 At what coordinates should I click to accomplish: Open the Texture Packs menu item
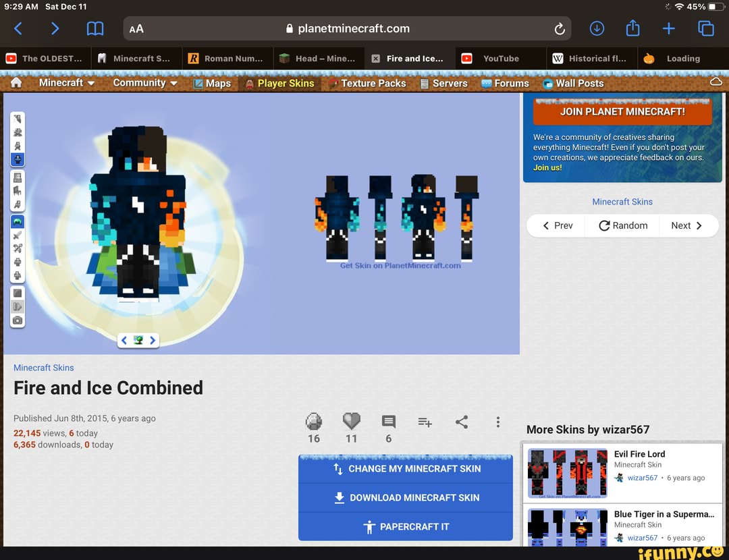pos(373,84)
